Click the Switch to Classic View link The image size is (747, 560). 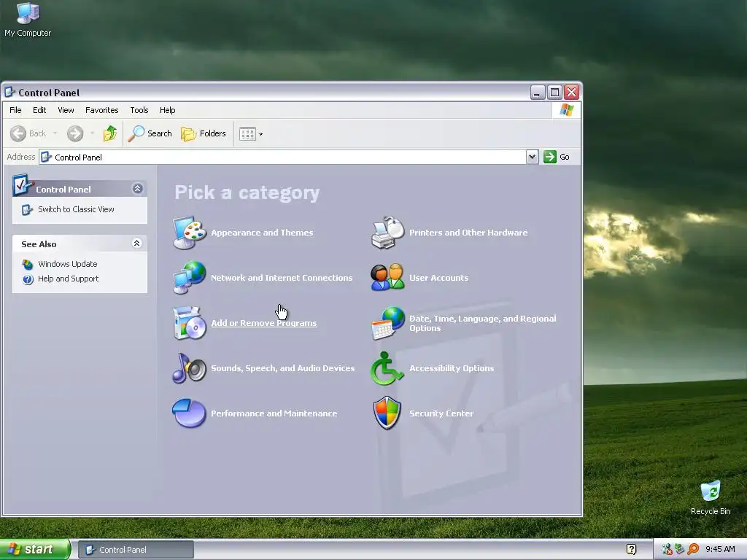76,209
